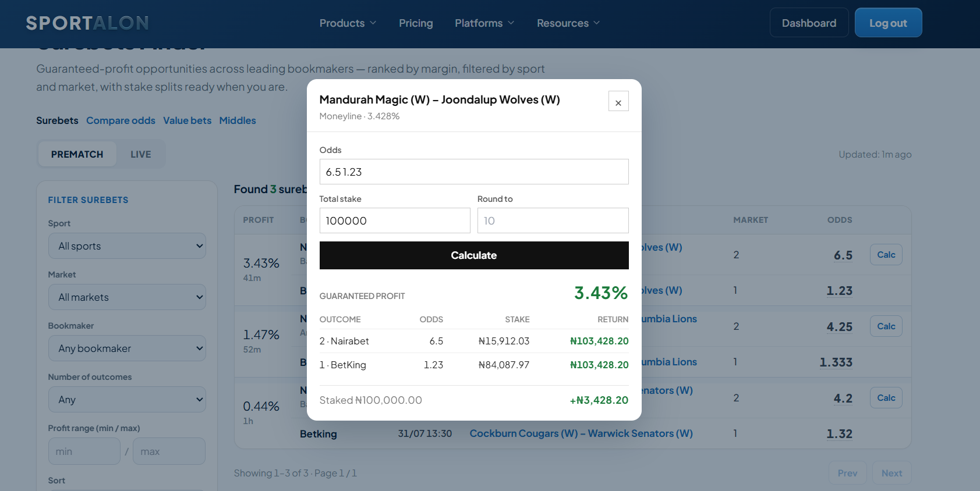Viewport: 980px width, 491px height.
Task: Click the Updated: 1m ago text
Action: [x=875, y=154]
